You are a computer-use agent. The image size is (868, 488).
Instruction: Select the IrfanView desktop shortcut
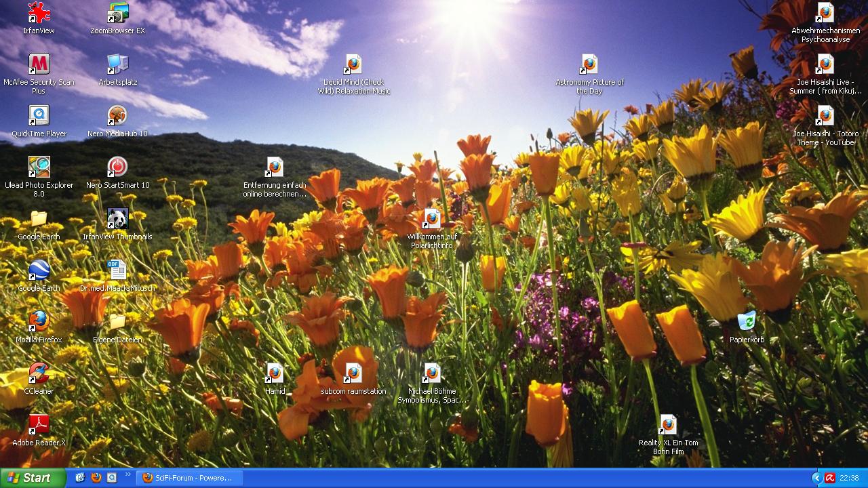point(39,14)
